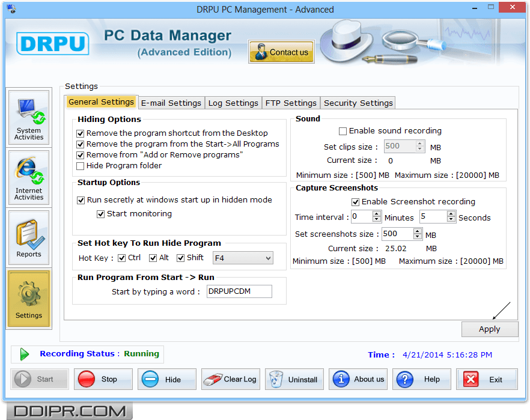Click the DRPU logo
Screen dimensions: 530x420
pyautogui.click(x=53, y=44)
